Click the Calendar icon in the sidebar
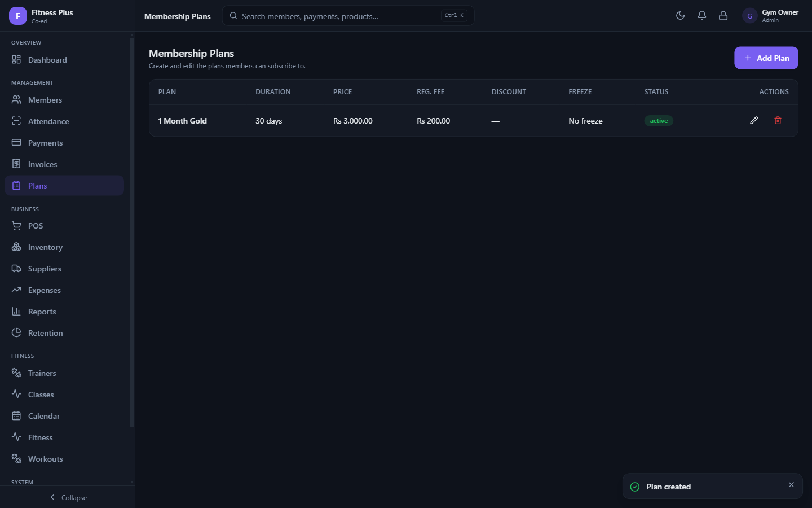 (x=16, y=416)
